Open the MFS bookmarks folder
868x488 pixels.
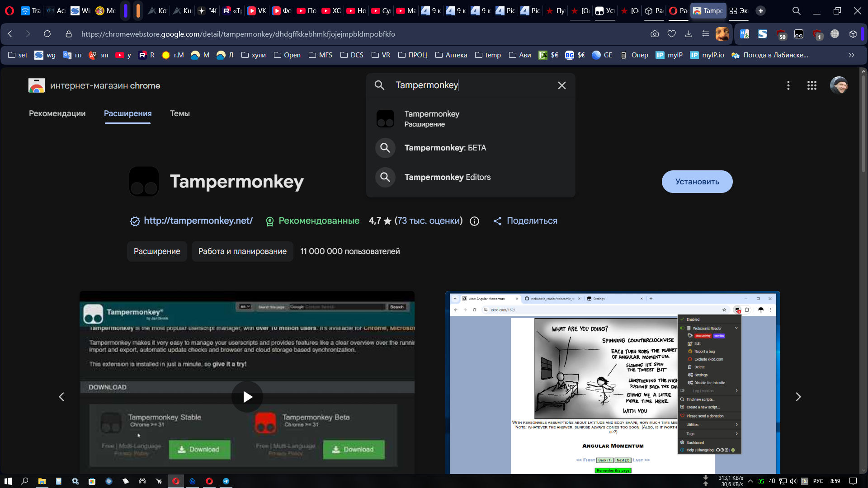320,55
